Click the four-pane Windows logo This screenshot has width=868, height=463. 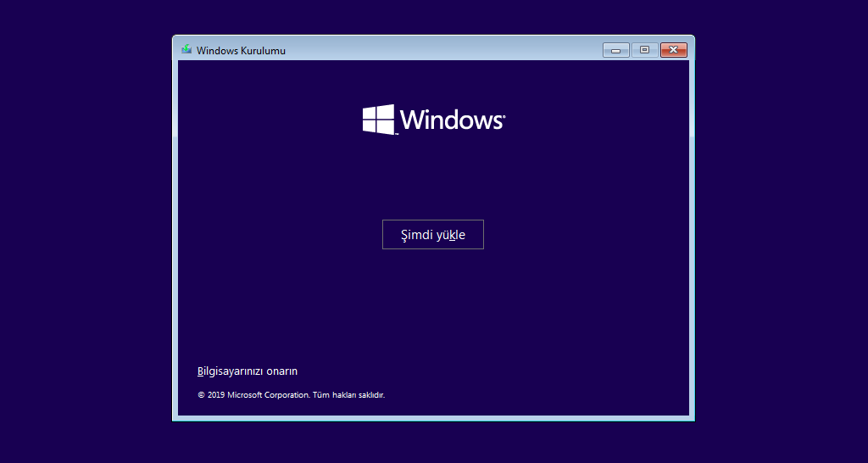point(379,120)
